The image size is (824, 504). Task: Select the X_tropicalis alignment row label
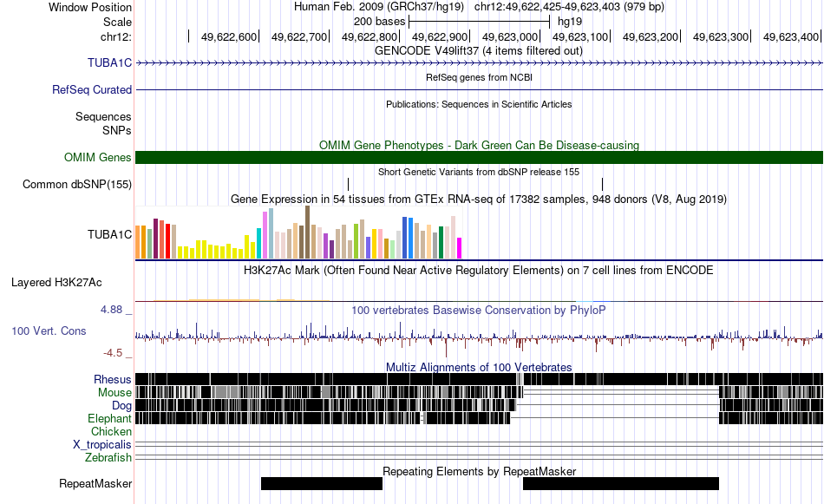[102, 445]
